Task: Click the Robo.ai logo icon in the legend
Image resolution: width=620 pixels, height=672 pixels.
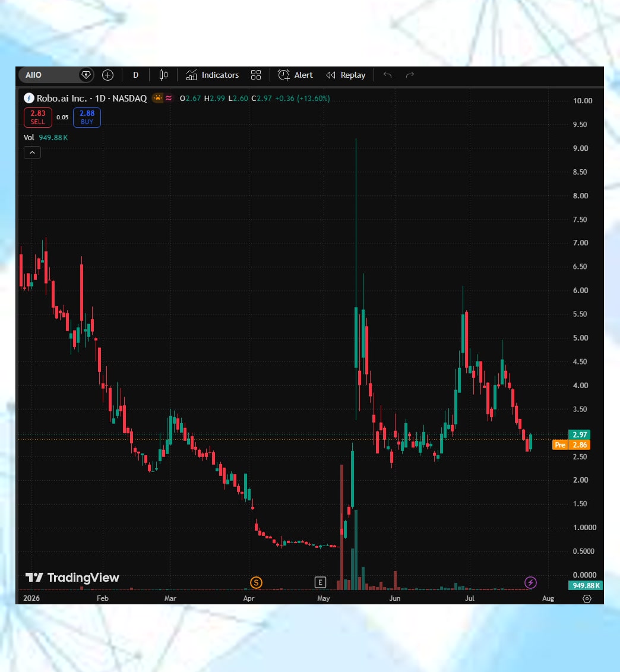Action: 29,99
